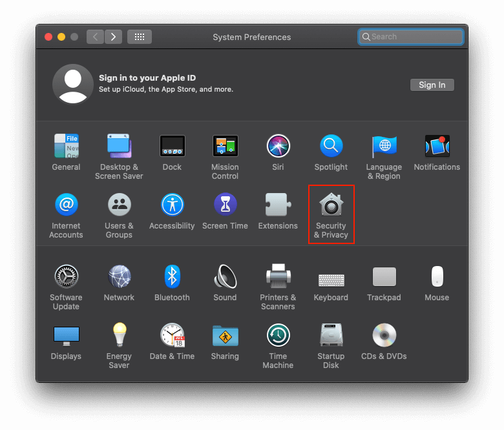Viewport: 504px width, 430px height.
Task: Click in the Search field
Action: [414, 37]
